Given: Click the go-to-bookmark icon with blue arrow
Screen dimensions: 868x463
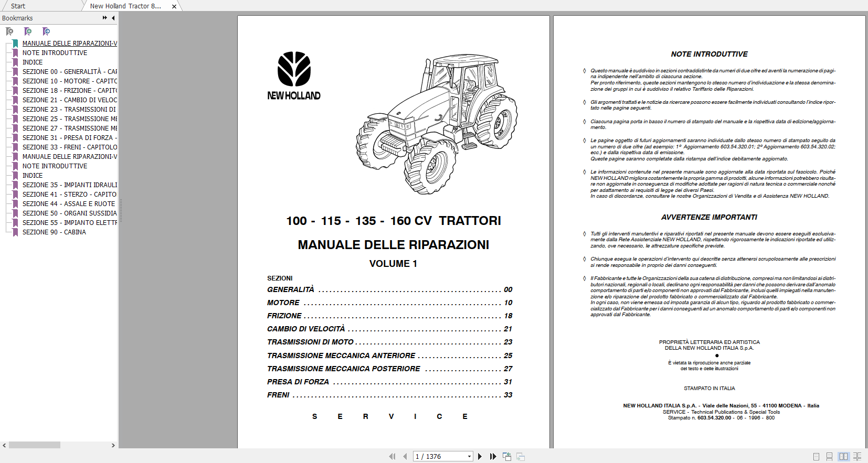Looking at the screenshot, I should pyautogui.click(x=46, y=31).
